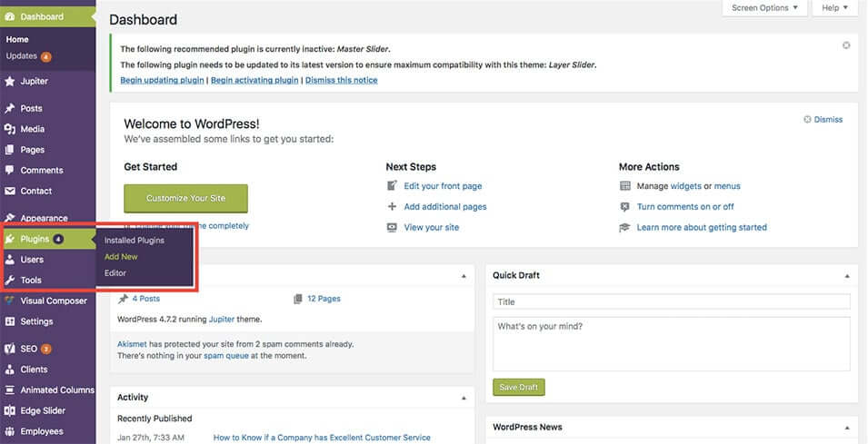868x444 pixels.
Task: Click the Plugins update count badge
Action: coord(59,239)
